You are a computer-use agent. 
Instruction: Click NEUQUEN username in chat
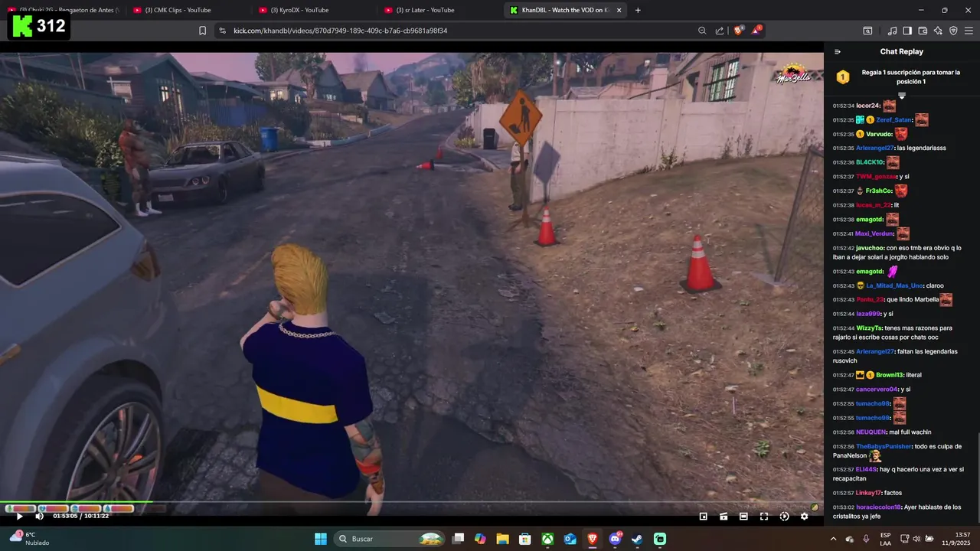871,432
